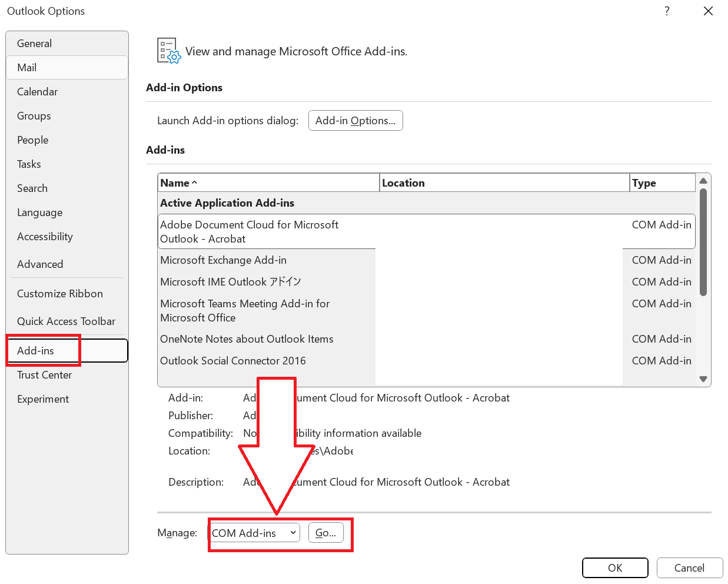728x584 pixels.
Task: Select Add-ins in the sidebar
Action: tap(67, 351)
